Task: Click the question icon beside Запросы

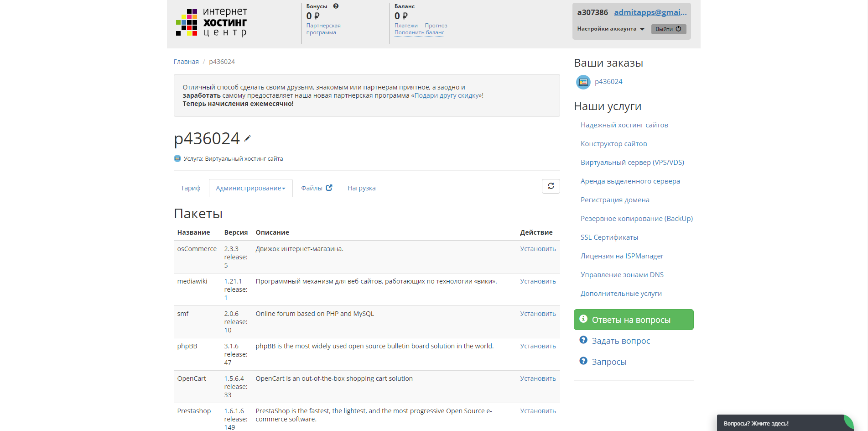Action: (x=583, y=361)
